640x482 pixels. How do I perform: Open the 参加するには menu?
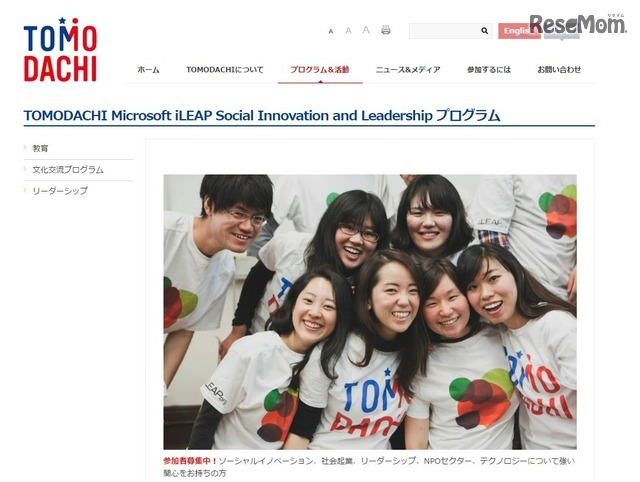coord(489,70)
